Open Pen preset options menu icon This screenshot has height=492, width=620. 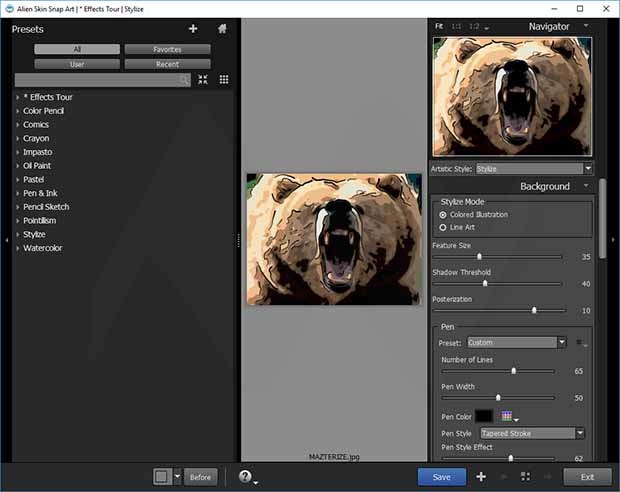[580, 343]
